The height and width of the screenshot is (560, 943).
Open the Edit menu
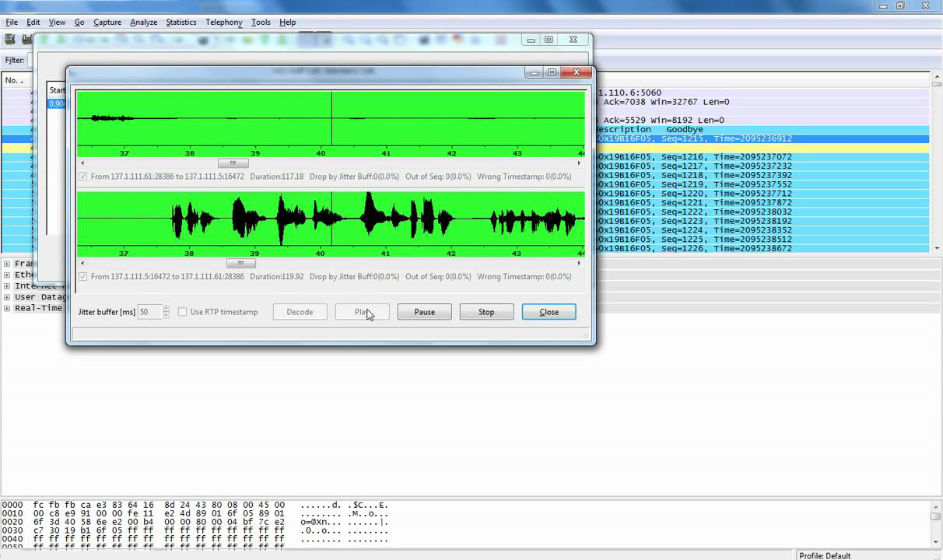click(x=33, y=23)
